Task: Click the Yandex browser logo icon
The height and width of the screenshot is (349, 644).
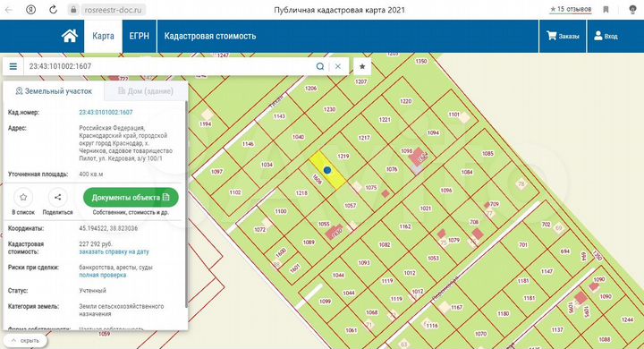Action: (30, 10)
